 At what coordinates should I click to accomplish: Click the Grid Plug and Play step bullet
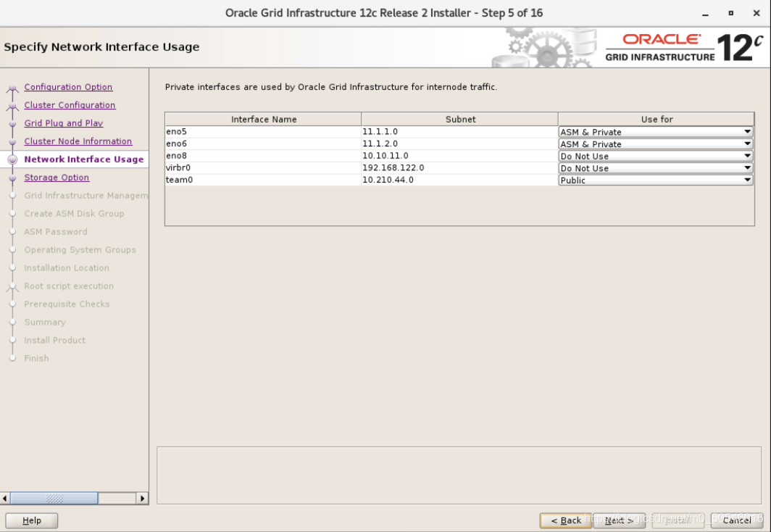tap(13, 124)
